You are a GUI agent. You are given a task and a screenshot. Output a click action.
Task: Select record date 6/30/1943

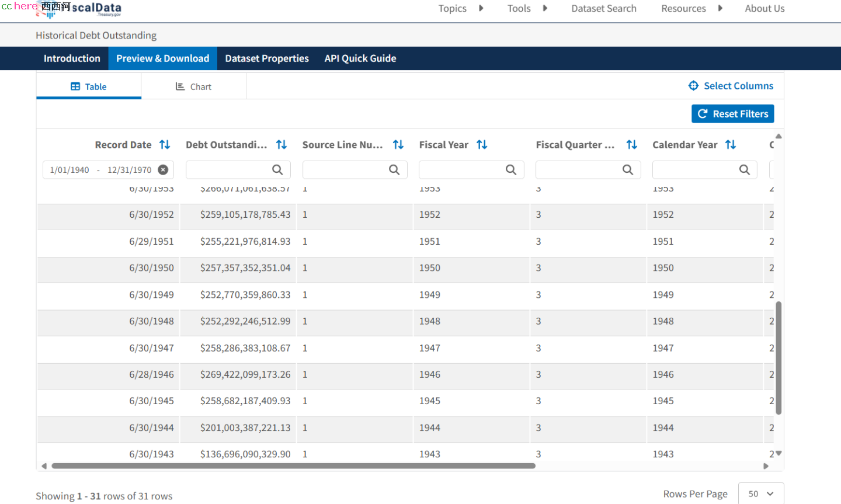coord(151,454)
